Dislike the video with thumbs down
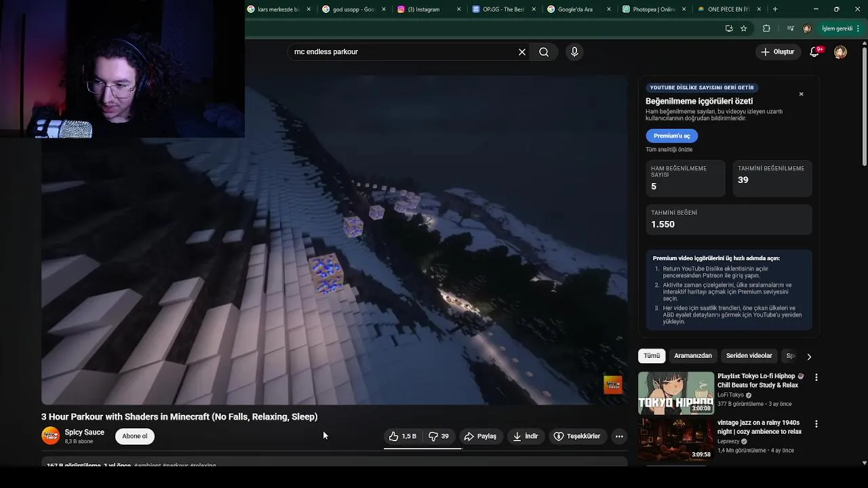This screenshot has height=488, width=868. pyautogui.click(x=439, y=436)
